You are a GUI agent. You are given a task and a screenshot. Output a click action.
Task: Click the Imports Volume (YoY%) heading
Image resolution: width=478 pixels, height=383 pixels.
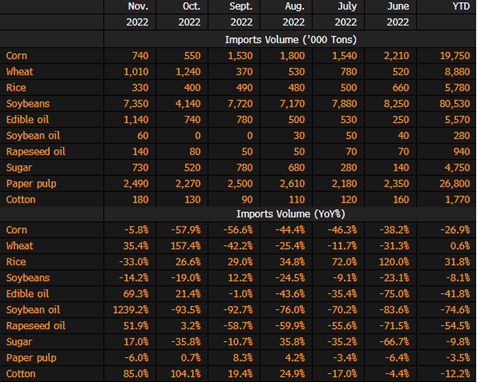click(x=291, y=214)
